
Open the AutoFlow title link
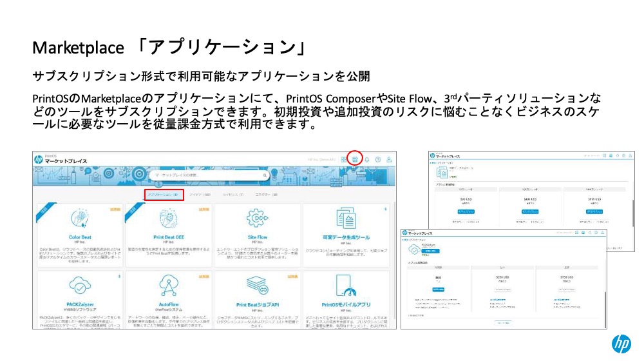tap(168, 304)
